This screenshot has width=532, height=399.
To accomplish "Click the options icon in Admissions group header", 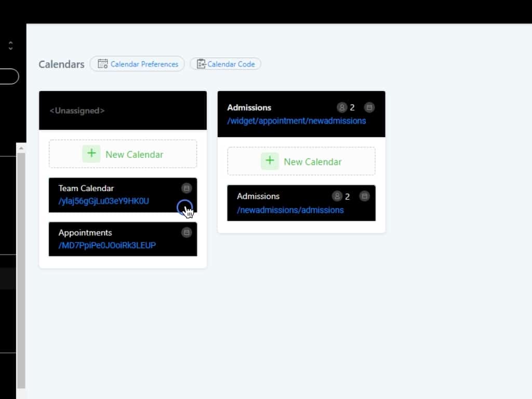I will [x=369, y=108].
